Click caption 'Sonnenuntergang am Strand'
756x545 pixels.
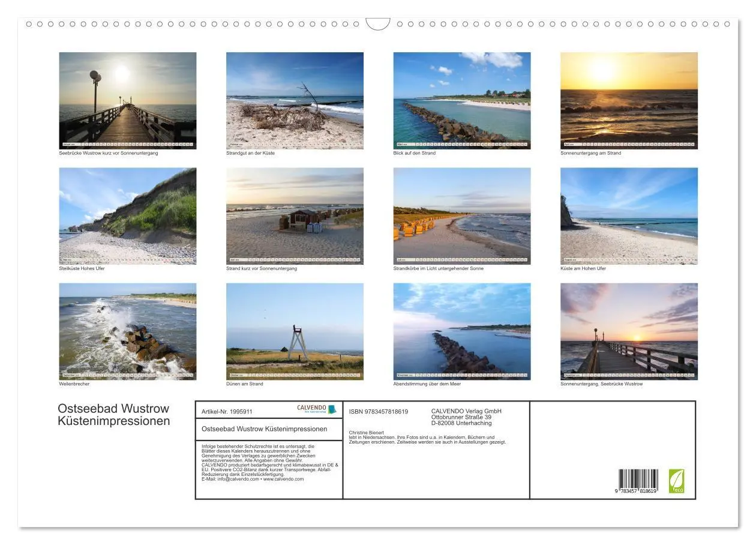591,153
